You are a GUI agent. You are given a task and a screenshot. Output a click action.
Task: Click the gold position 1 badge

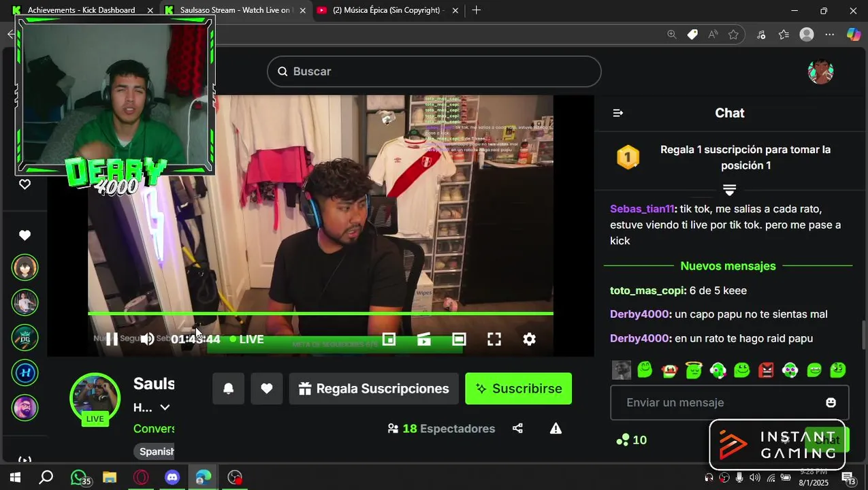coord(628,157)
